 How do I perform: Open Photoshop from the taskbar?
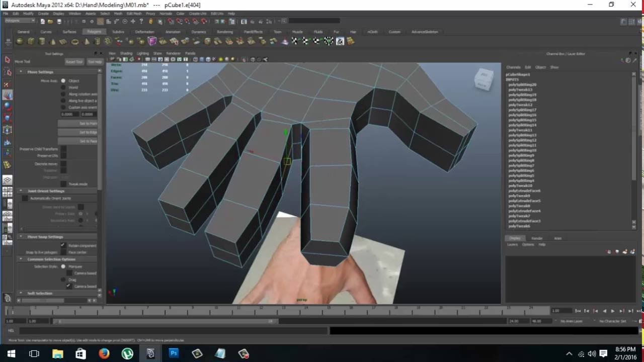click(174, 353)
